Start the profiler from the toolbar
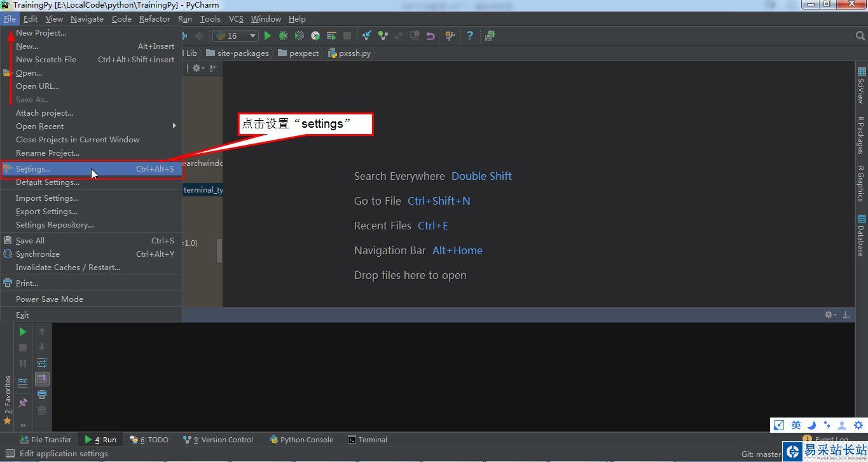868x462 pixels. 315,36
